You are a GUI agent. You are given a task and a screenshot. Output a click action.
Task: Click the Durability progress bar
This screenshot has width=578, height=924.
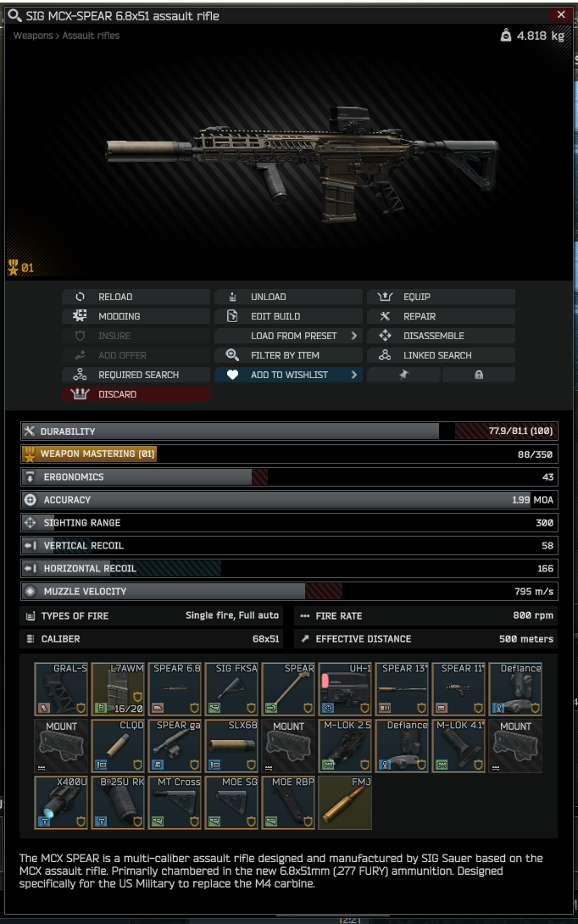click(x=289, y=431)
